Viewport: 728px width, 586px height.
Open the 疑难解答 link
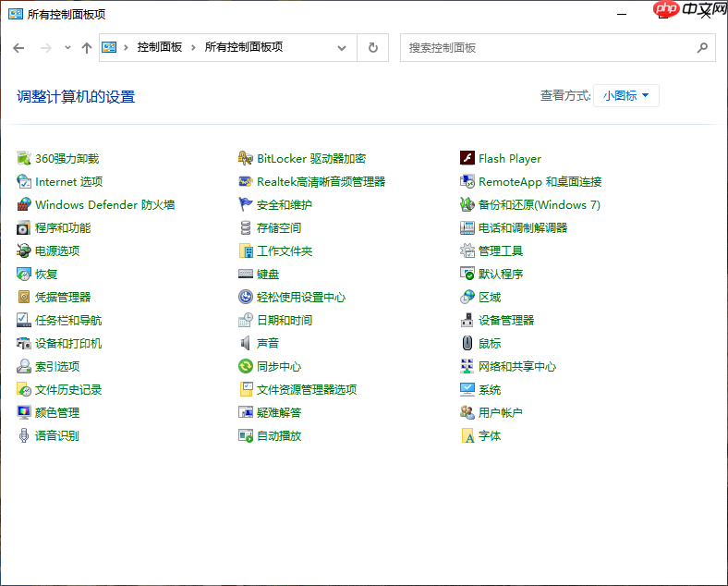click(279, 412)
